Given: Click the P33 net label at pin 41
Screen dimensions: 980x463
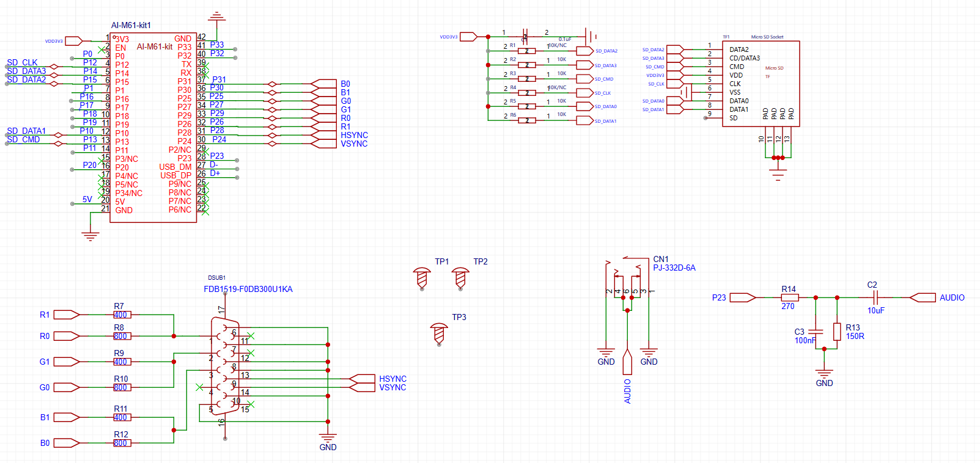Looking at the screenshot, I should 217,45.
